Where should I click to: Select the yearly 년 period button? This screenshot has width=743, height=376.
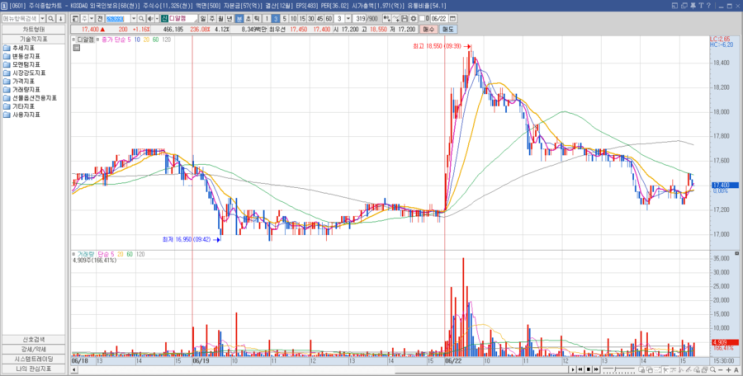coord(229,18)
